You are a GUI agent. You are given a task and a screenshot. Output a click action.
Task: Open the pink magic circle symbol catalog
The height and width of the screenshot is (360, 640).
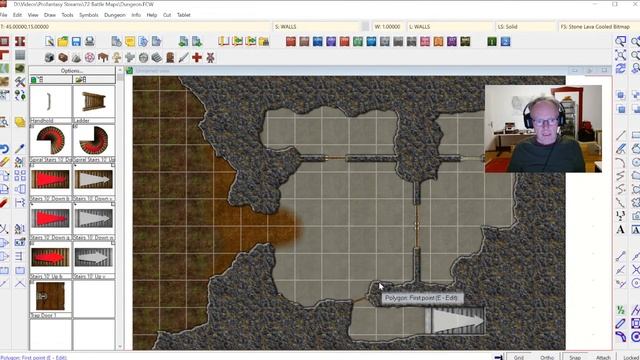[89, 58]
